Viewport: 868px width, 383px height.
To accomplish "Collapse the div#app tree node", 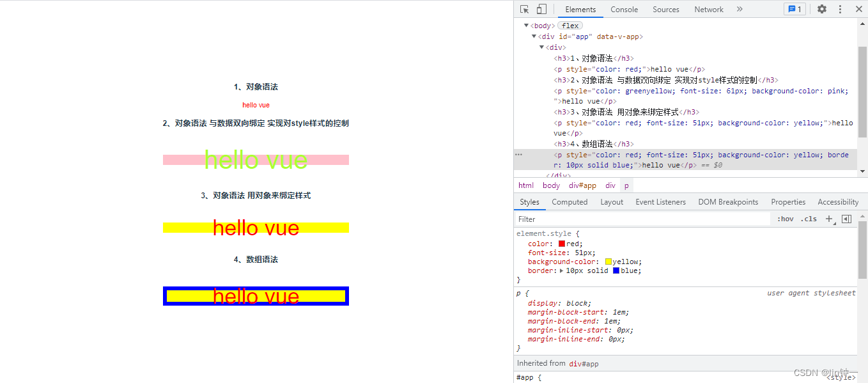I will pyautogui.click(x=534, y=36).
